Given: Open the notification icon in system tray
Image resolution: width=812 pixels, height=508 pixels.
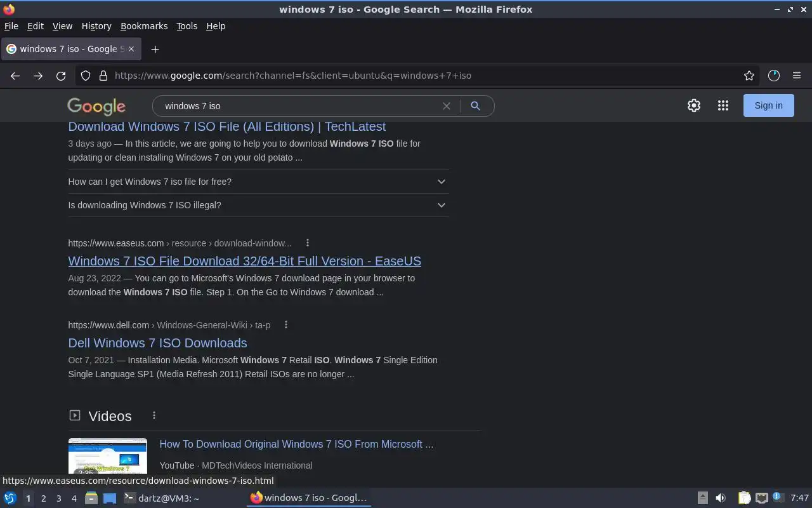Looking at the screenshot, I should (x=778, y=498).
